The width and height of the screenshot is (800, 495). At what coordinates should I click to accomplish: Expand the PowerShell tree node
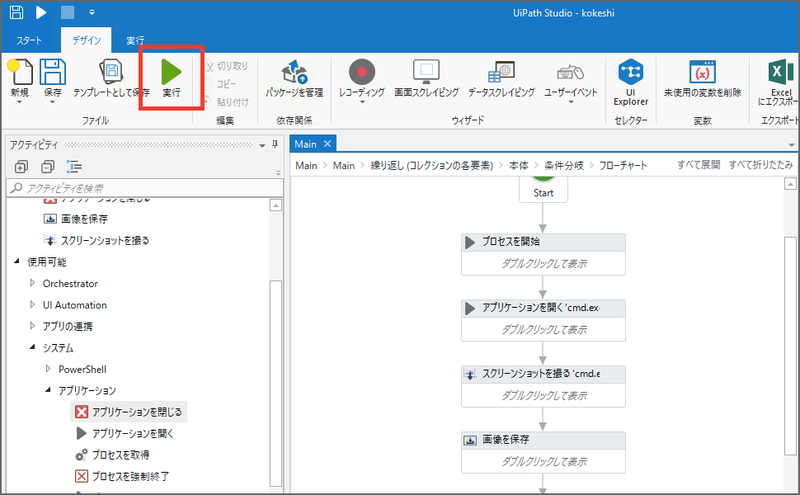coord(48,368)
